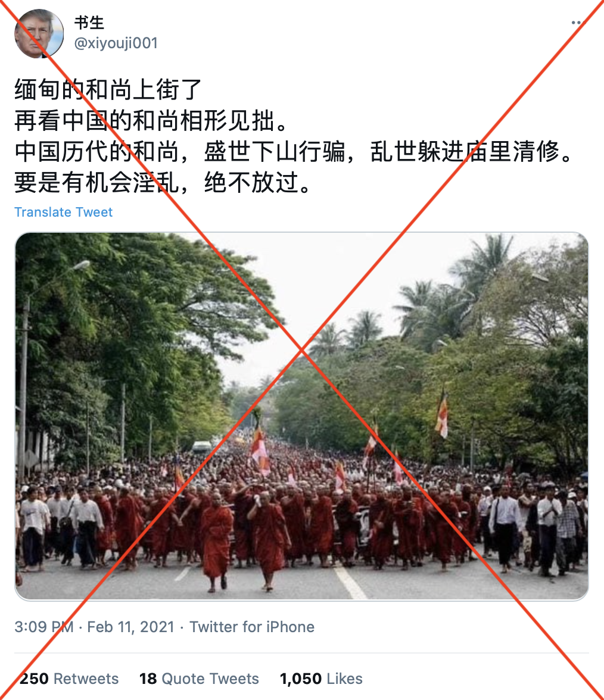Click the tweet line starting with 再看中国的和尚
Screen dimensions: 604x700
click(x=150, y=120)
